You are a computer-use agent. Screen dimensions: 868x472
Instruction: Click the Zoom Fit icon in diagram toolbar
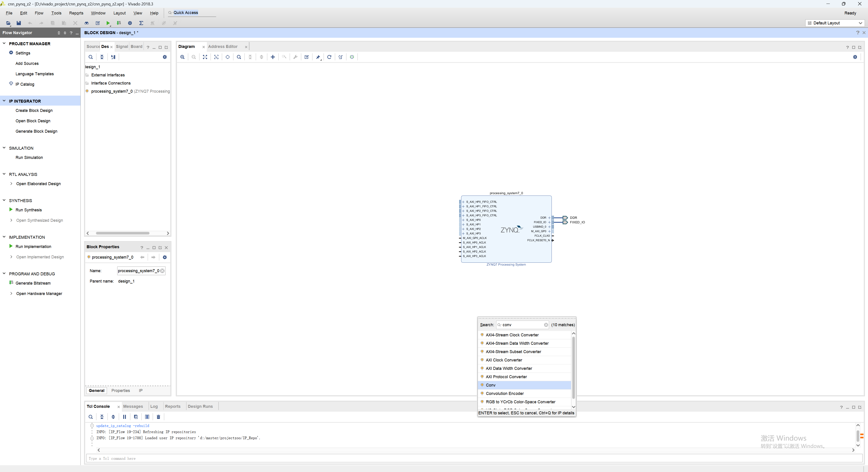[205, 57]
